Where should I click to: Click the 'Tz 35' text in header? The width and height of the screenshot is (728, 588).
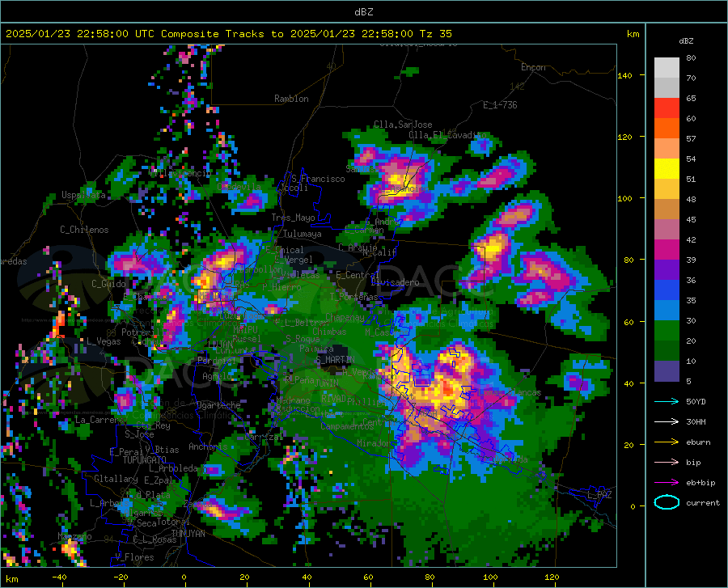[435, 34]
